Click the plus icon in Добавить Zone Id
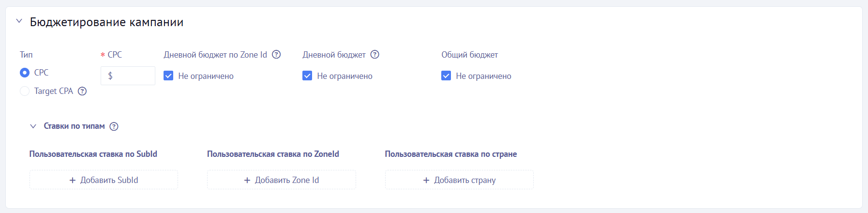Image resolution: width=868 pixels, height=213 pixels. click(x=247, y=180)
